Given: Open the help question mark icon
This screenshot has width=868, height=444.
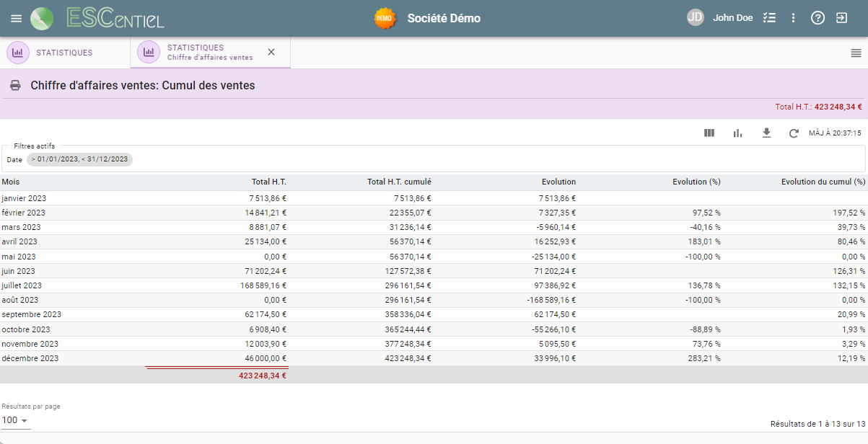Looking at the screenshot, I should coord(817,18).
